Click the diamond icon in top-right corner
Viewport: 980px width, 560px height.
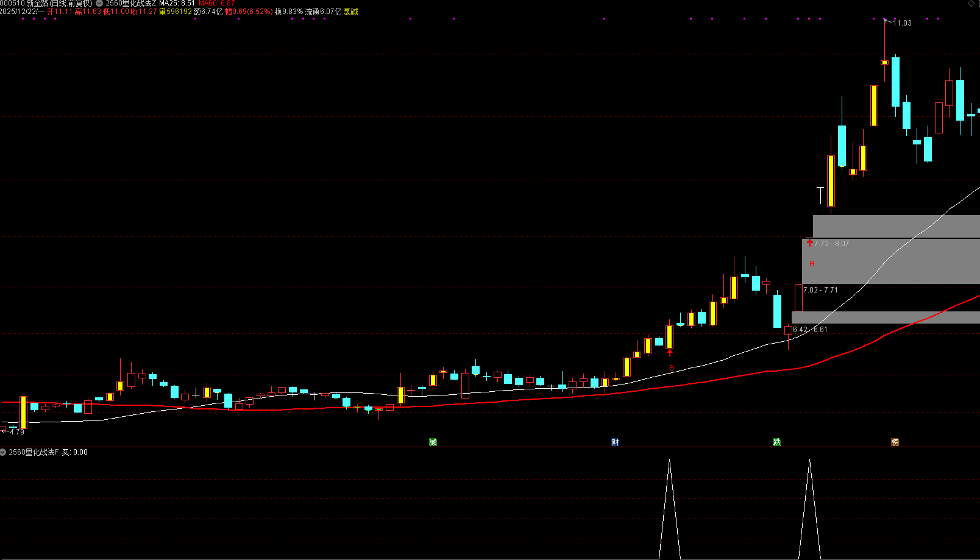(971, 4)
